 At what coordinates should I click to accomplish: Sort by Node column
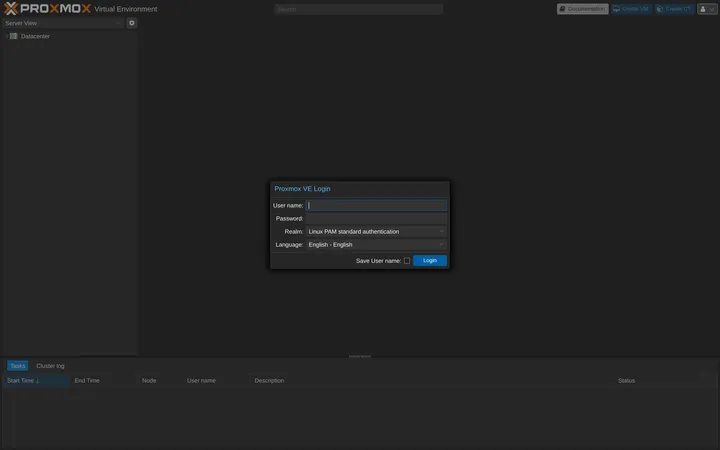[160, 381]
